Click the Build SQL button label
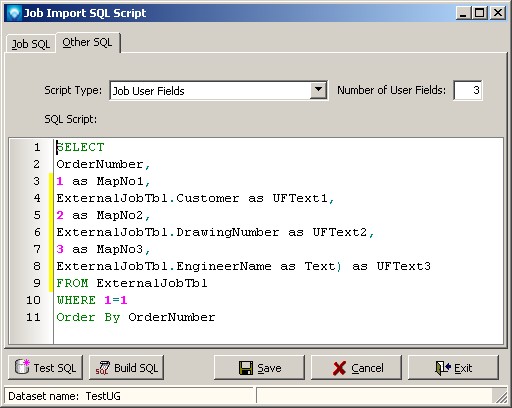The height and width of the screenshot is (408, 512). click(x=136, y=368)
